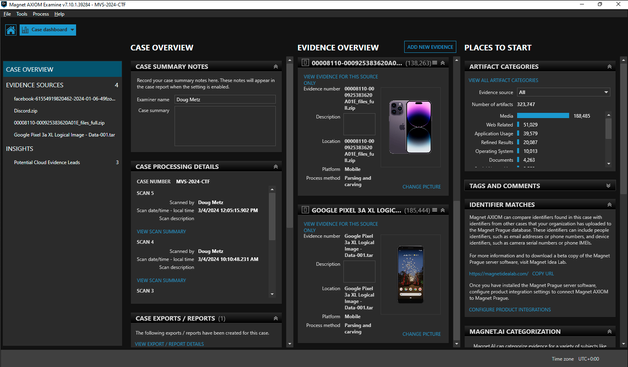
Task: Open the Google Pixel evidence options menu icon
Action: 435,210
